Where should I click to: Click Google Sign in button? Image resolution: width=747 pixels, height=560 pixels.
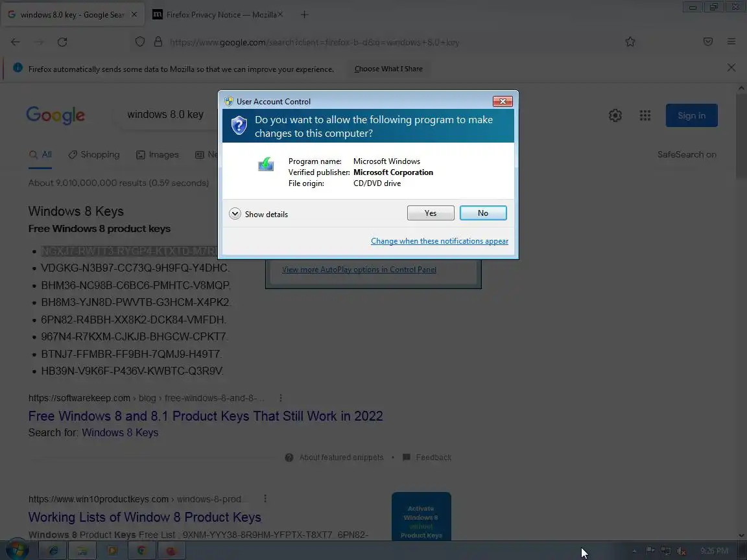tap(691, 115)
